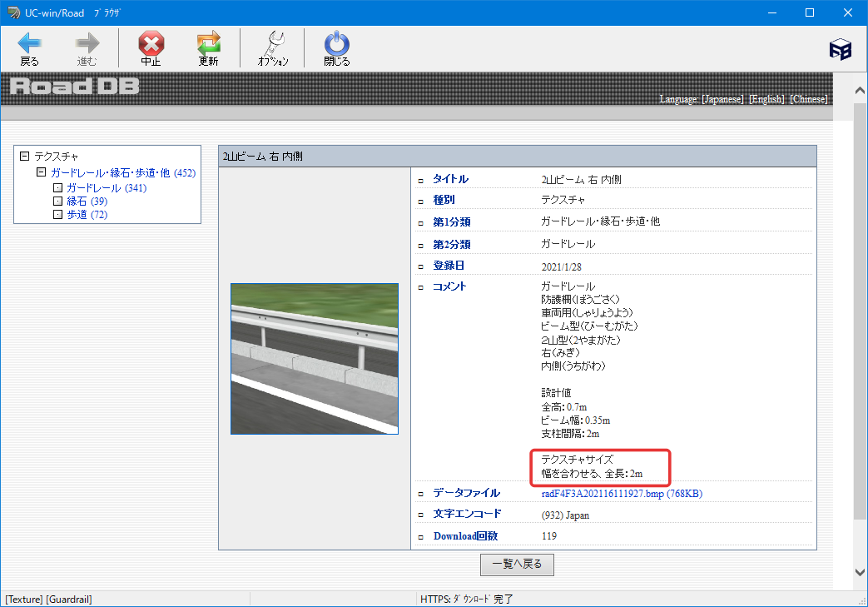Click the blue Back arrow icon
The image size is (868, 607).
click(29, 42)
